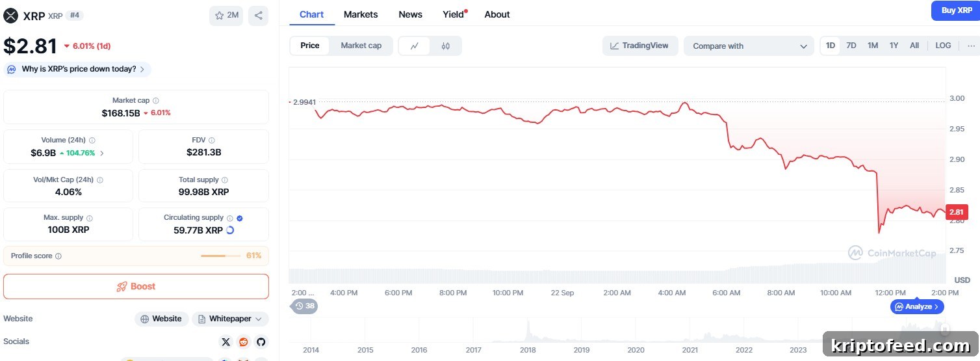Click the range navigator pause handle
Viewport: 980px width, 361px height.
[945, 329]
